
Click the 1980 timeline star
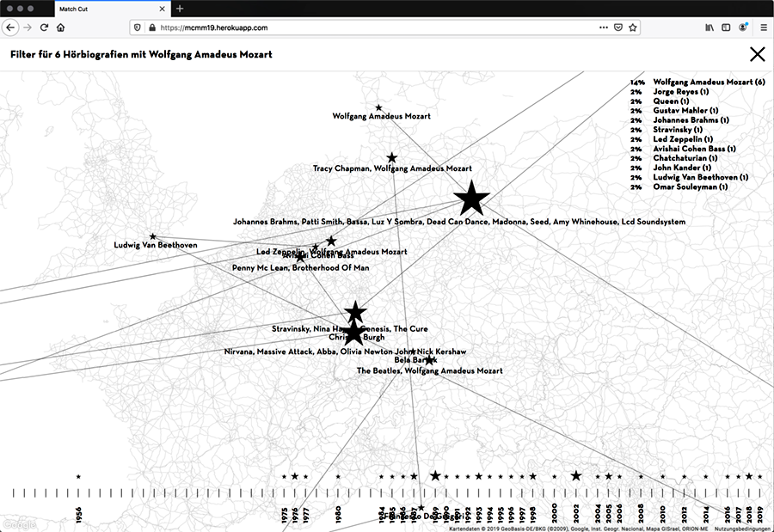[338, 477]
